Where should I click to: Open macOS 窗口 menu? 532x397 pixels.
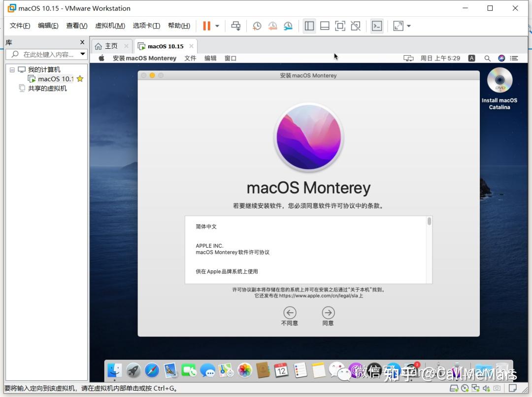point(231,58)
